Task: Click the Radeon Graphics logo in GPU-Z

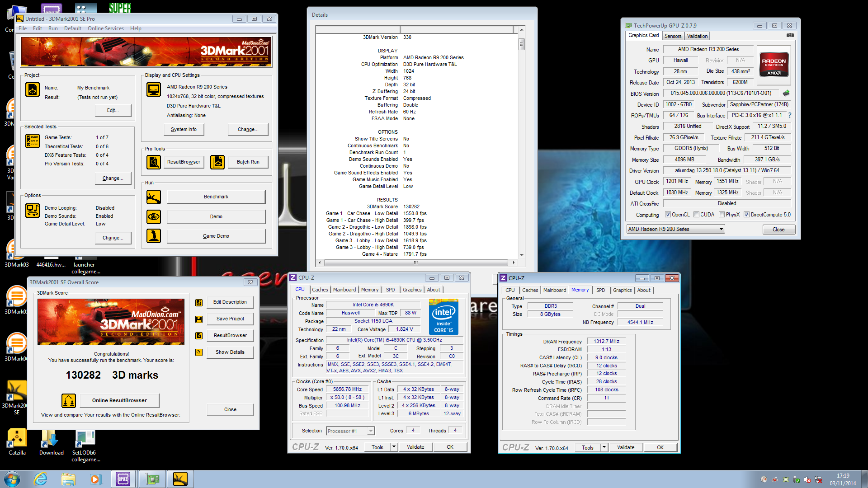Action: (774, 65)
